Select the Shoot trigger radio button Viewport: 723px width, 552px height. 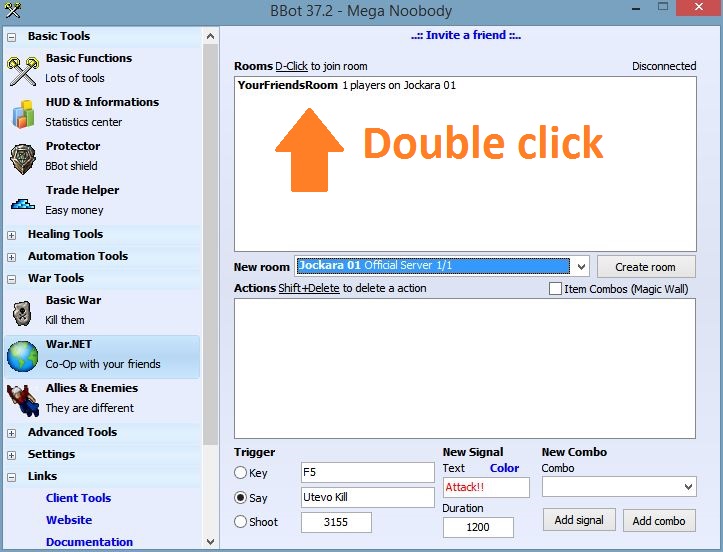point(241,522)
